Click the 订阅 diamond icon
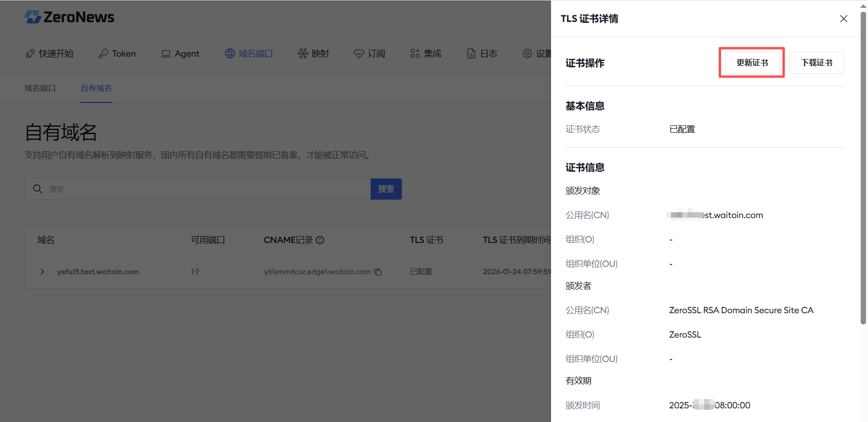The height and width of the screenshot is (422, 868). 359,54
